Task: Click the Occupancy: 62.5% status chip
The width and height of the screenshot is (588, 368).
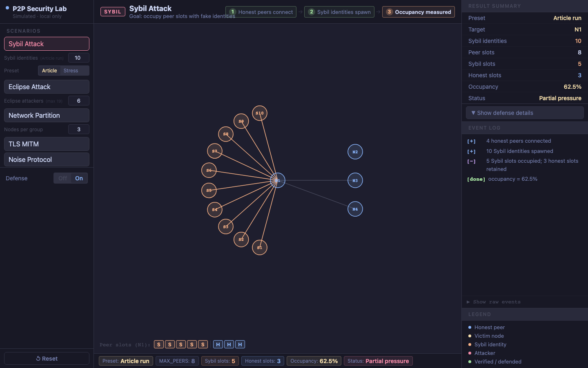Action: [x=314, y=361]
